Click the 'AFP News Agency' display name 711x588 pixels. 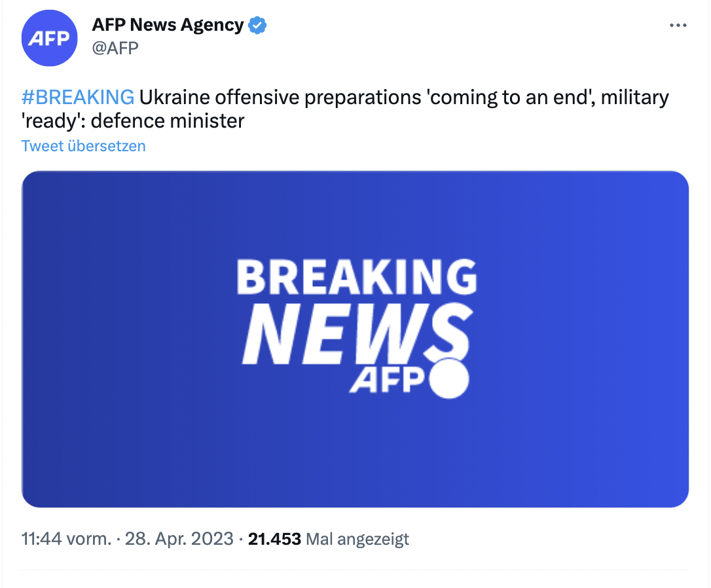(168, 25)
